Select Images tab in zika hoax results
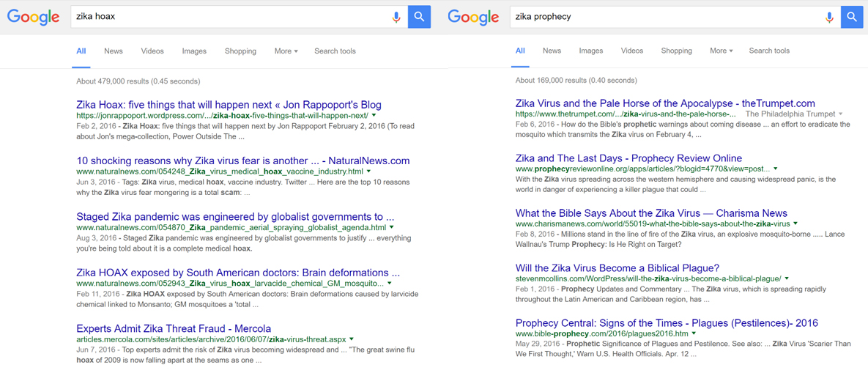868x373 pixels. [194, 51]
